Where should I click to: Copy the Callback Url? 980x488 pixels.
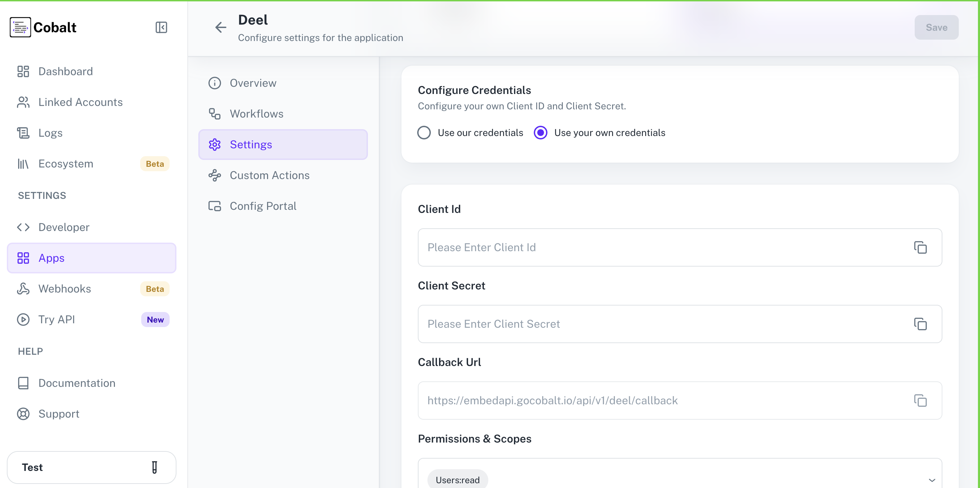pyautogui.click(x=921, y=401)
